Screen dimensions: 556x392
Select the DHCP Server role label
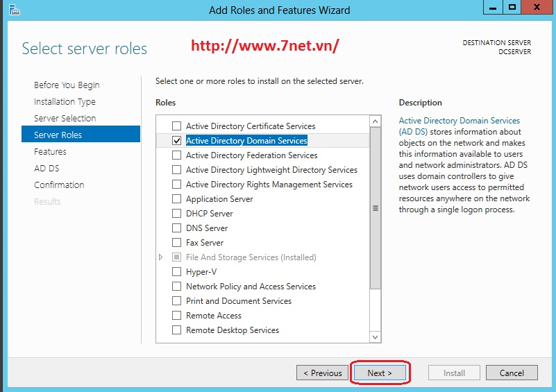tap(209, 214)
